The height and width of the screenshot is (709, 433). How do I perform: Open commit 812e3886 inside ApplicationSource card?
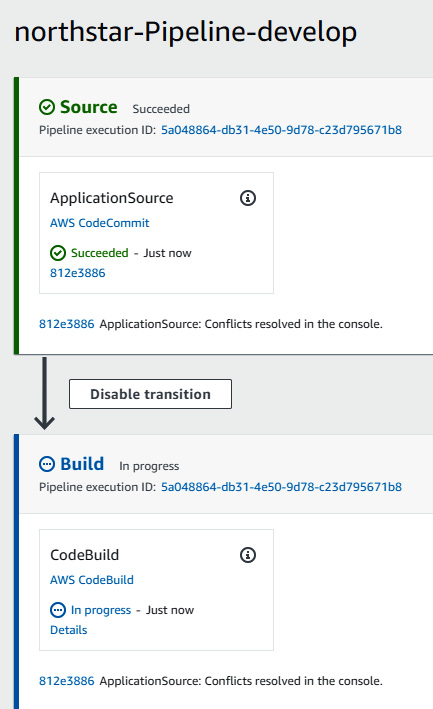(77, 273)
